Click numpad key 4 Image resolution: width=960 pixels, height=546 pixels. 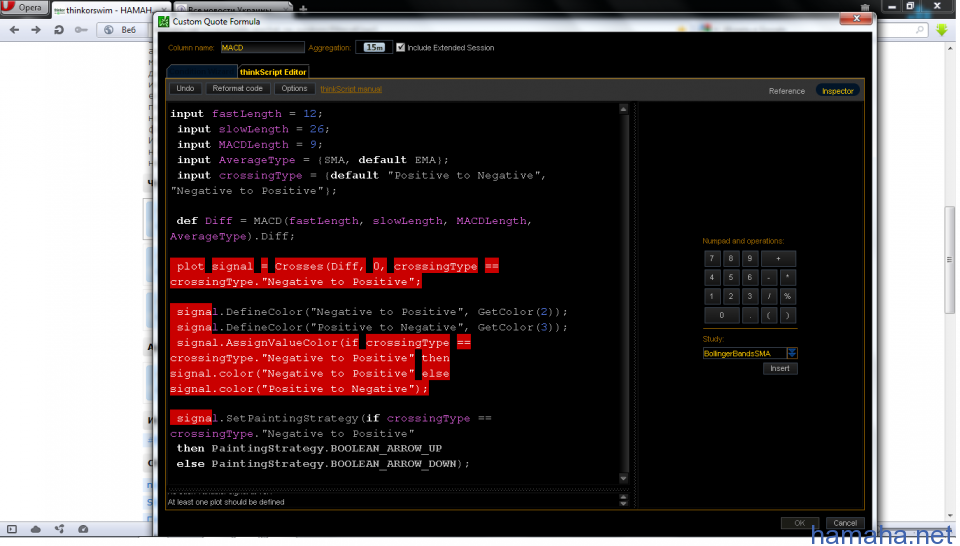[x=711, y=277]
